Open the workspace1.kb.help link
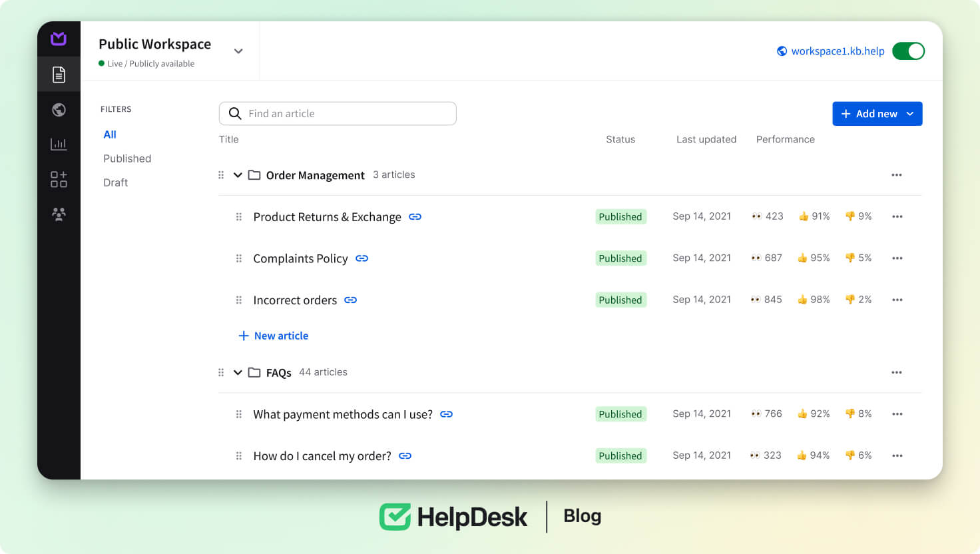Viewport: 980px width, 554px height. click(x=837, y=51)
